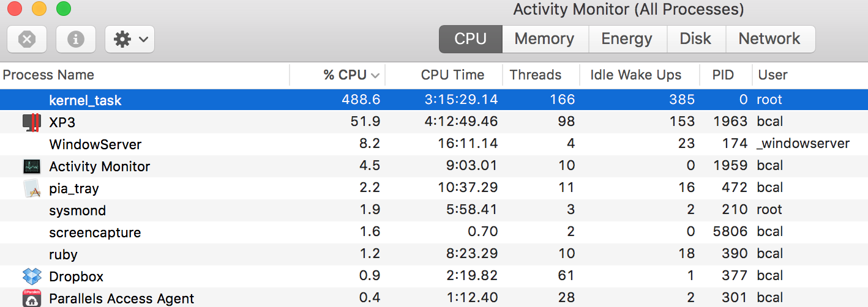Click the pia_tray script icon
Image resolution: width=868 pixels, height=307 pixels.
pos(31,188)
